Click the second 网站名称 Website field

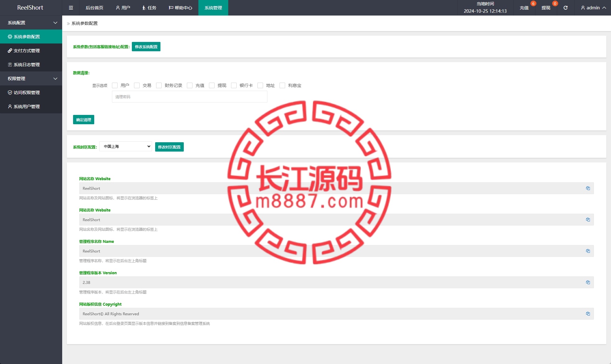[336, 220]
